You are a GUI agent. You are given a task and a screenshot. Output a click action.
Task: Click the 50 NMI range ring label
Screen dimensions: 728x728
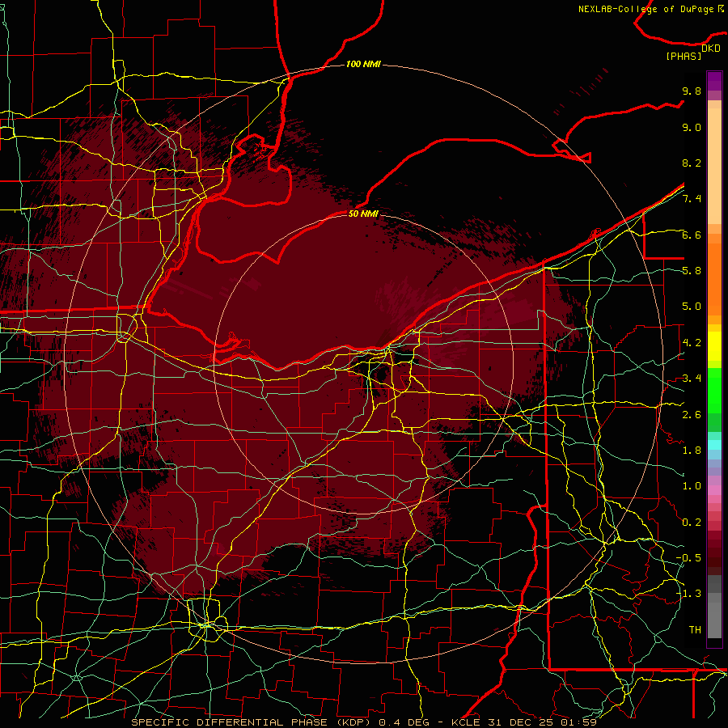coord(363,214)
